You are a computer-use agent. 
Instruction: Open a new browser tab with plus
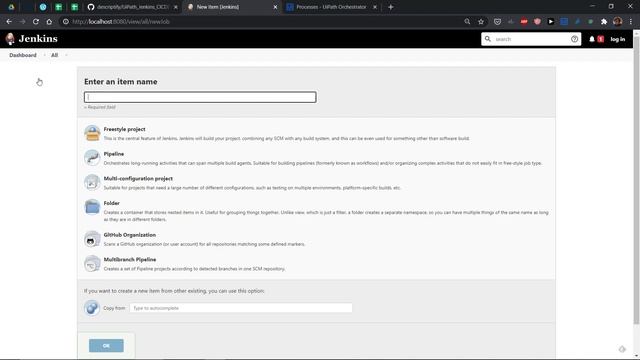tap(391, 7)
